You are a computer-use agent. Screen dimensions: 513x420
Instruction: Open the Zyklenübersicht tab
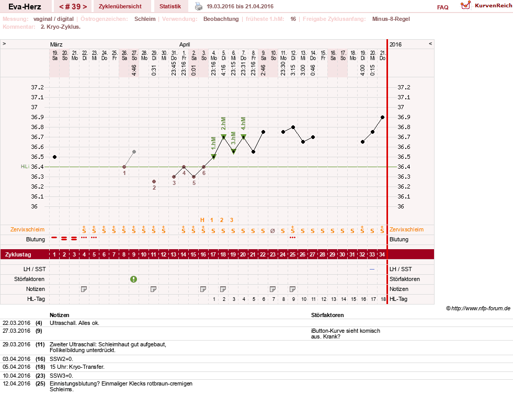coord(120,7)
